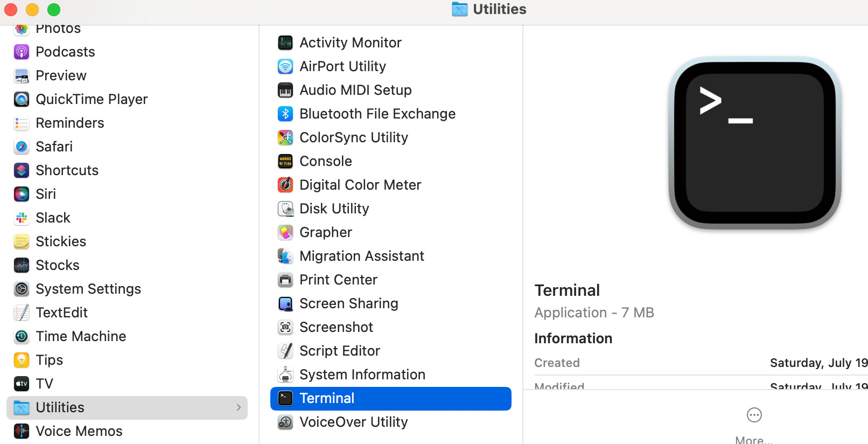The width and height of the screenshot is (868, 444).
Task: Select the Grapher label
Action: pos(326,232)
